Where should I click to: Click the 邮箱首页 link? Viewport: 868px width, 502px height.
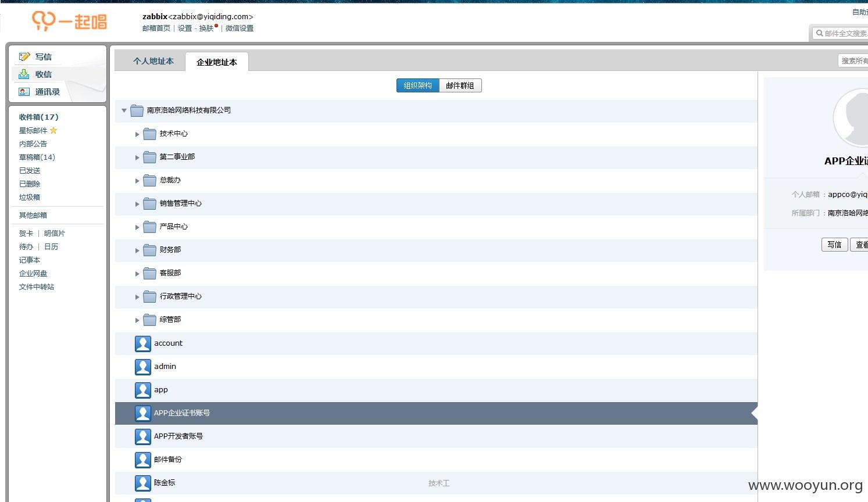pos(156,28)
